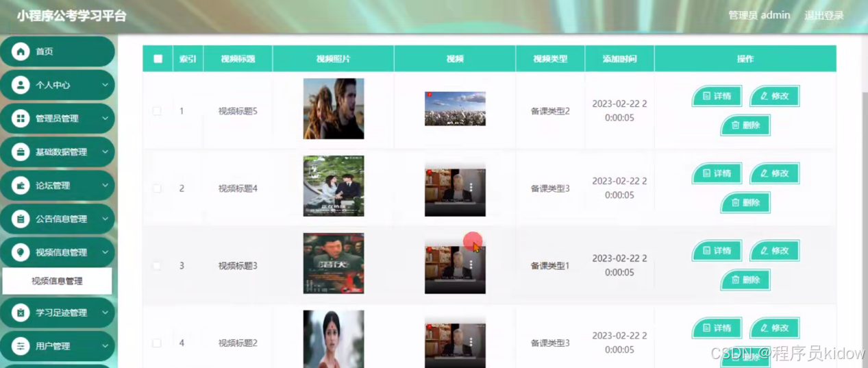Click the 视频标题 column header
Image resolution: width=868 pixels, height=368 pixels.
click(x=238, y=59)
